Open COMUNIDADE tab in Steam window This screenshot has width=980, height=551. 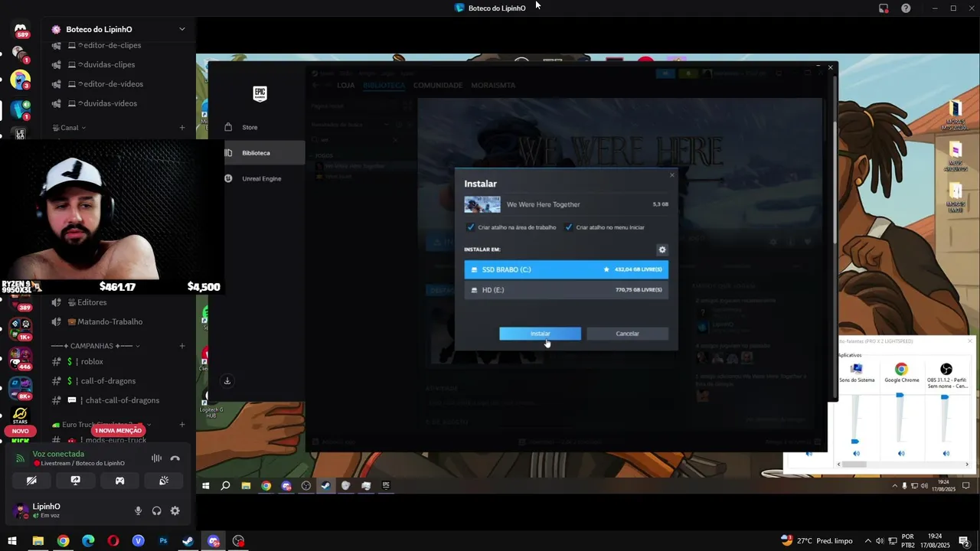coord(438,85)
